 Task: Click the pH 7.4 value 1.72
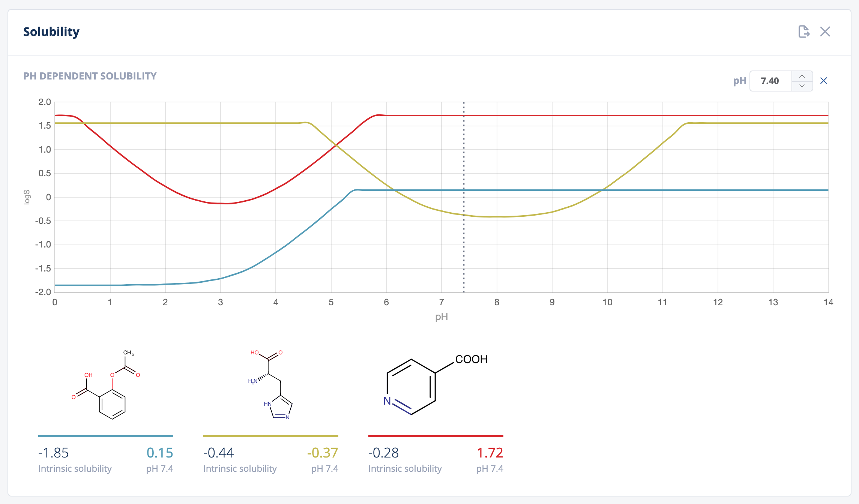click(490, 453)
